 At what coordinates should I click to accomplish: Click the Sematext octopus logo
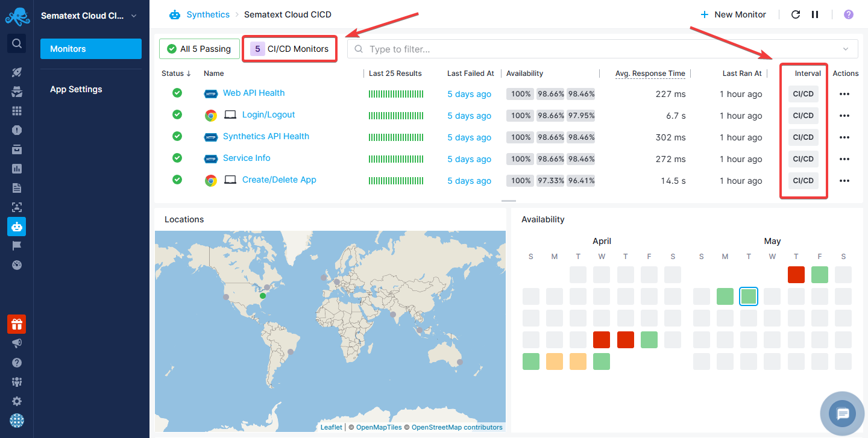[17, 17]
